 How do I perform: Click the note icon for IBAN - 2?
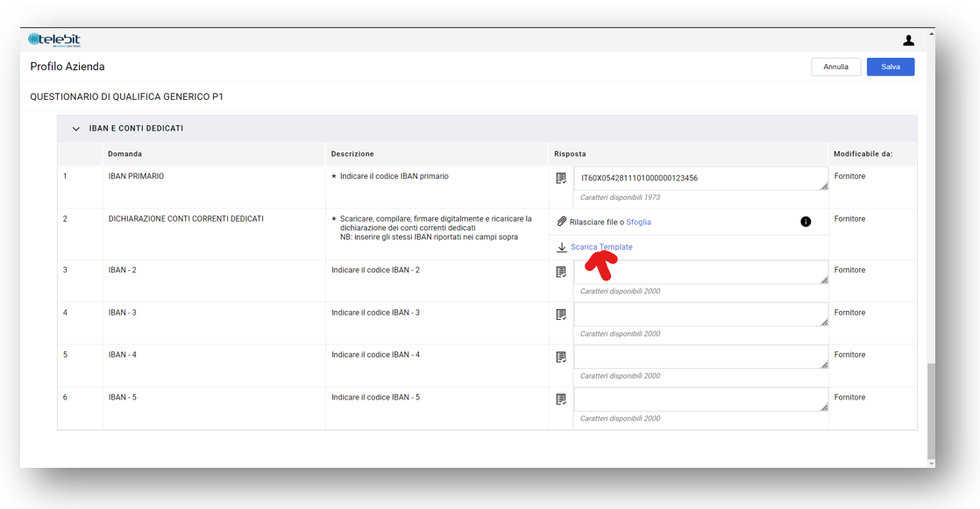point(561,272)
